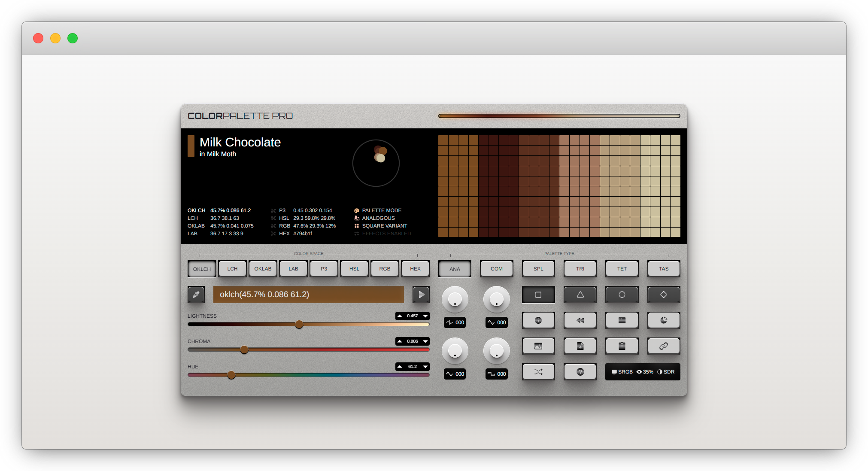Click the link share icon button
The height and width of the screenshot is (471, 868).
pos(663,346)
